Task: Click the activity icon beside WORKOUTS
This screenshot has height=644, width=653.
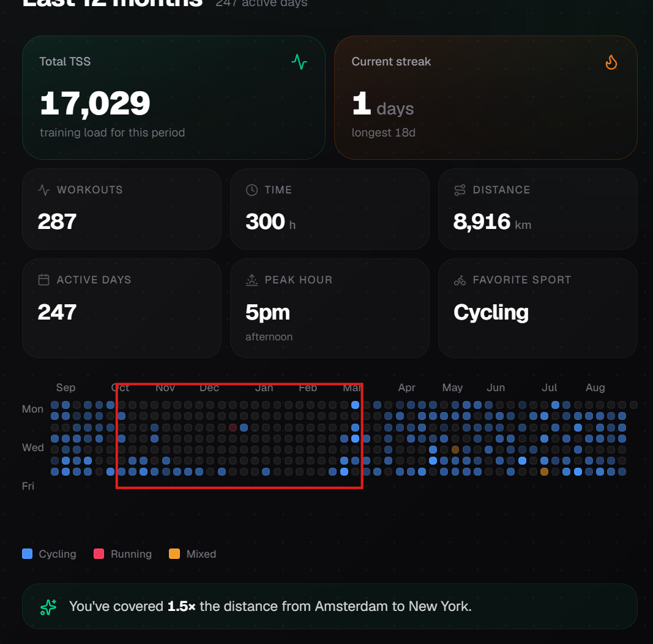Action: [43, 190]
